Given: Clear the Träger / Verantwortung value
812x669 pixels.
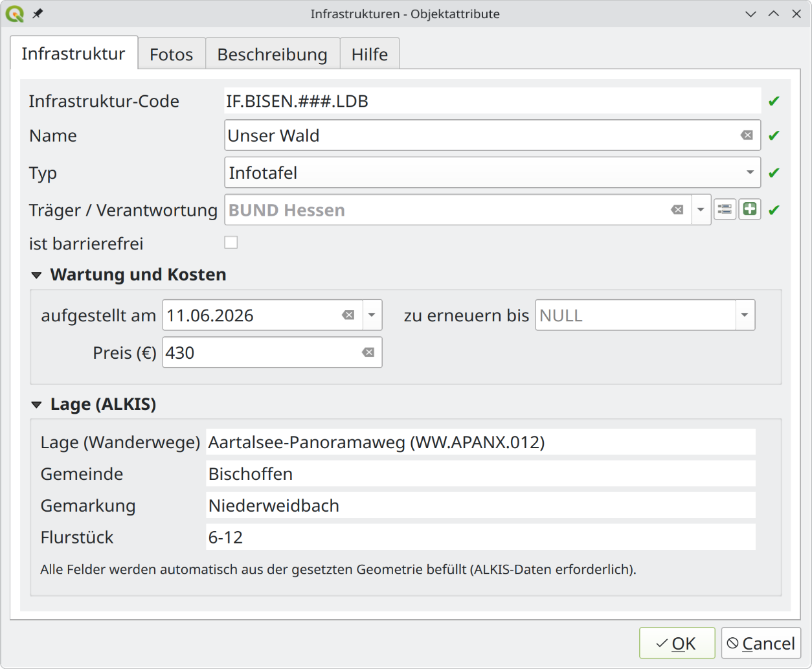Looking at the screenshot, I should click(677, 210).
